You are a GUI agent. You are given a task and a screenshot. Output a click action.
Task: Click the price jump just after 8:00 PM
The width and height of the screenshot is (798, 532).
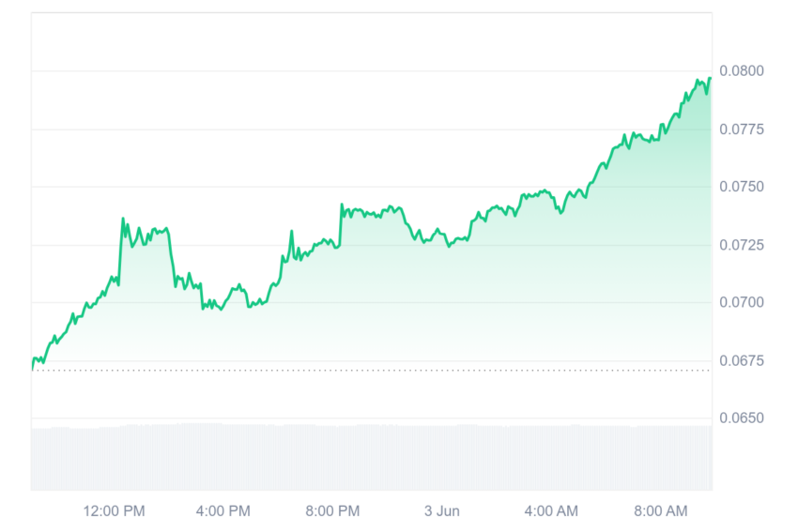click(342, 205)
